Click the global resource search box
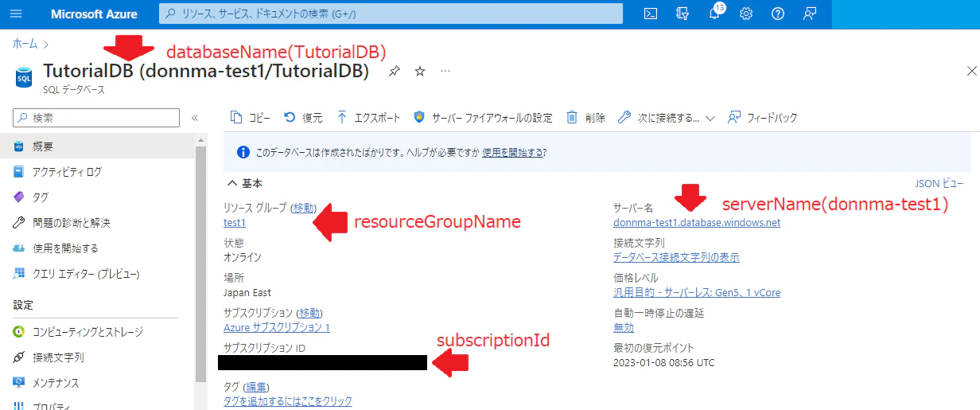Screen dimensions: 980x410 pos(391,14)
